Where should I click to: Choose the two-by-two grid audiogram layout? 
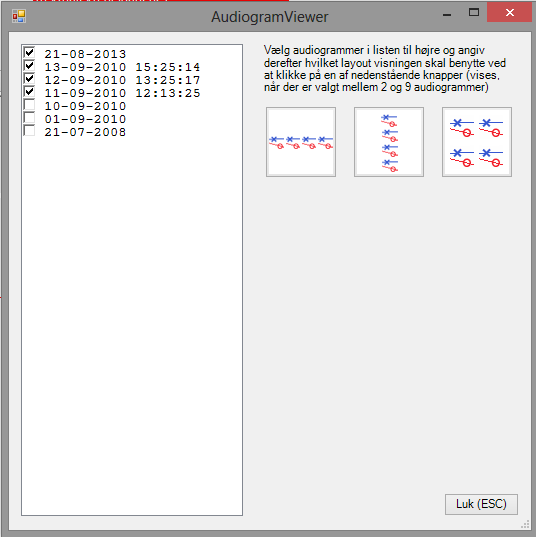(x=477, y=142)
